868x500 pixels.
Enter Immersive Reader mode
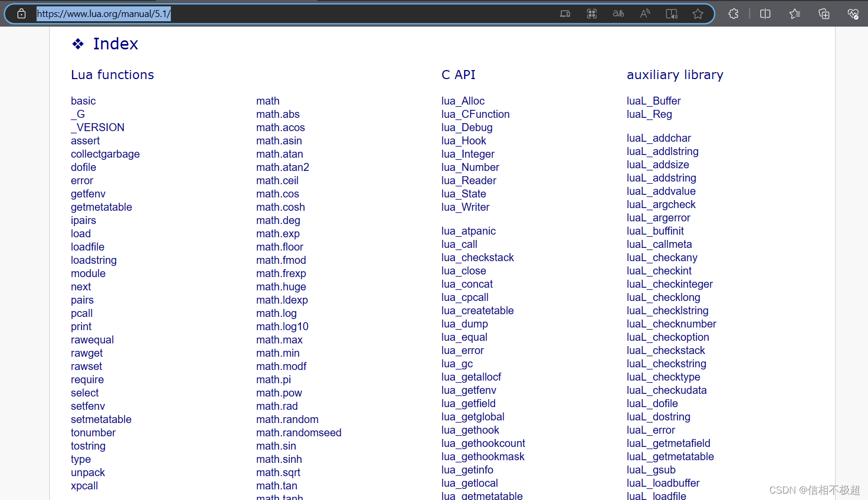click(x=671, y=14)
